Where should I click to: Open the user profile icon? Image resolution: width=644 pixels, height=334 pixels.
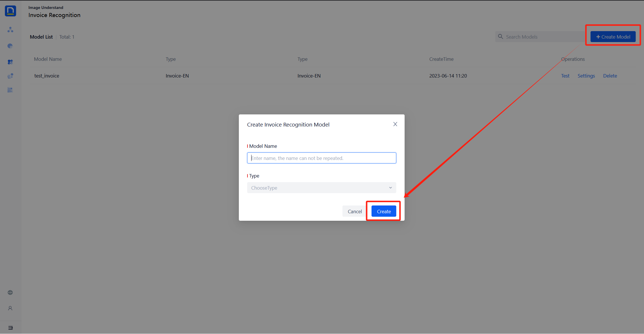tap(10, 308)
